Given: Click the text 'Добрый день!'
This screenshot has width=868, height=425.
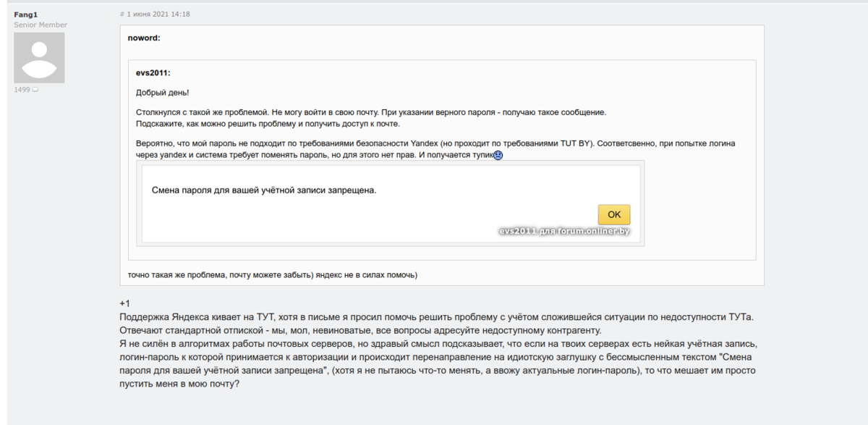Looking at the screenshot, I should point(163,93).
